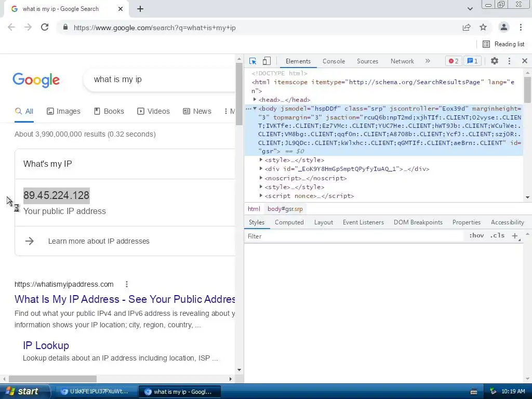
Task: Show more DevTools tabs chevron
Action: click(428, 61)
